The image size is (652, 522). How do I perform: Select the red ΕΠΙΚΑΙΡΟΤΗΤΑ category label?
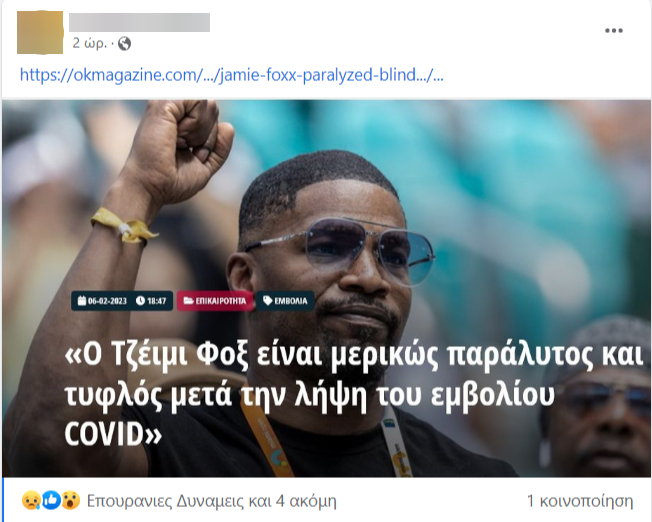click(215, 301)
